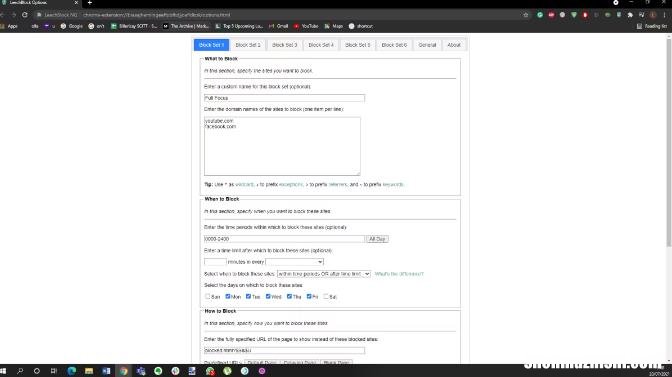This screenshot has width=672, height=377.
Task: Open the 'What's the difference?' link
Action: point(399,274)
